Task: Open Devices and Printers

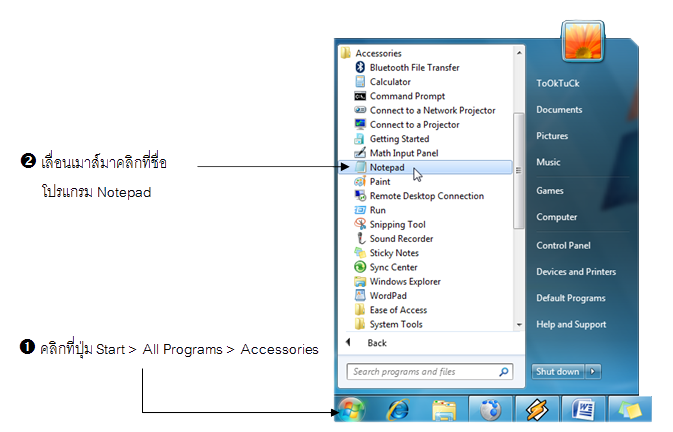Action: pyautogui.click(x=576, y=272)
